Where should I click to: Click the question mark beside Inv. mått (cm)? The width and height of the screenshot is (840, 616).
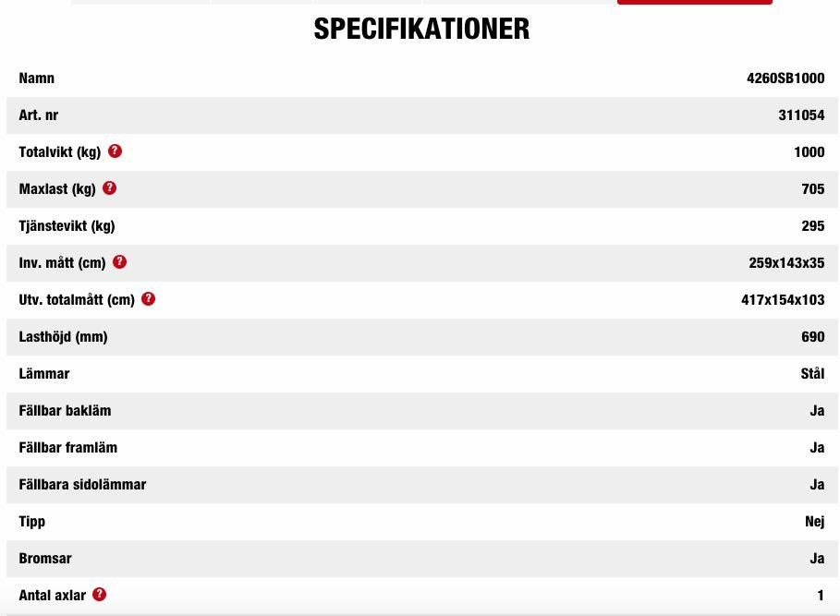119,262
